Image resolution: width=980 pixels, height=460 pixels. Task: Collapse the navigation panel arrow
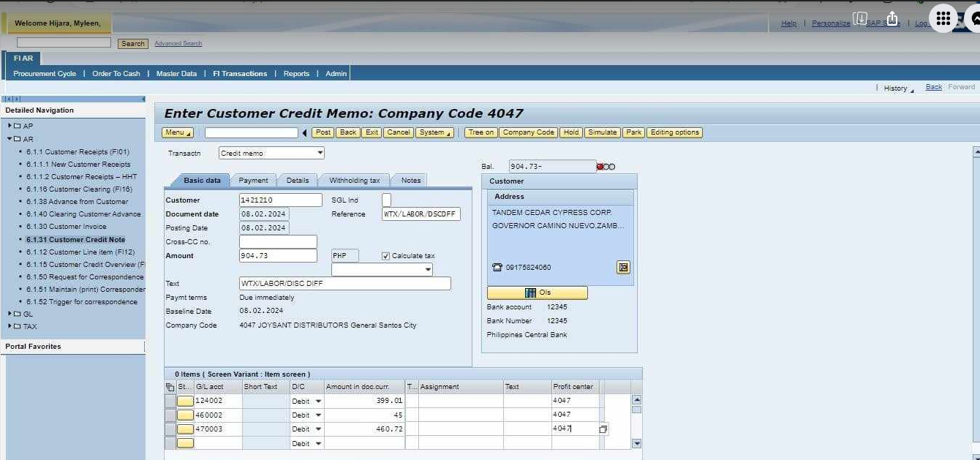(143, 99)
